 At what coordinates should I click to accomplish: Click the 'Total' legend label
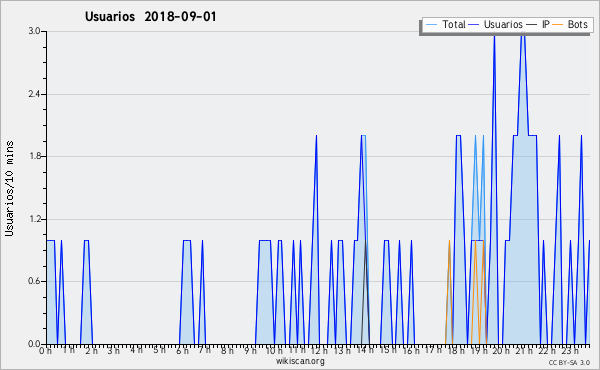[454, 24]
